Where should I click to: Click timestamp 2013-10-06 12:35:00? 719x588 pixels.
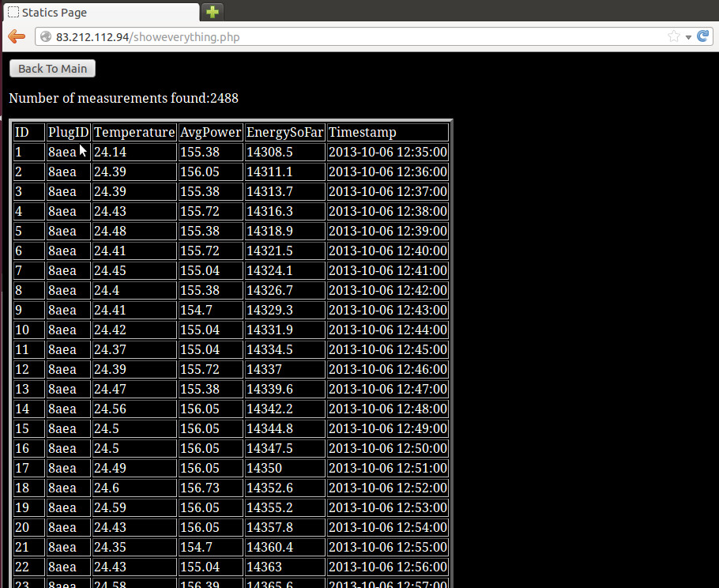click(388, 152)
